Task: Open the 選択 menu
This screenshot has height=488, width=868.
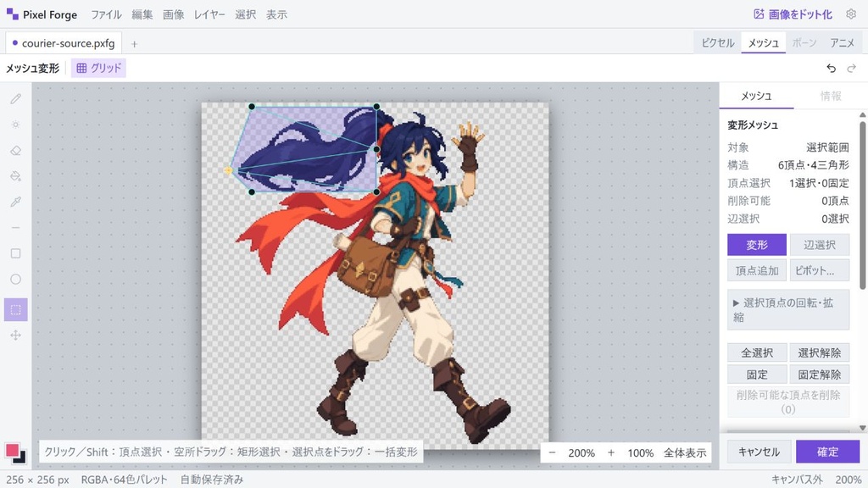Action: (245, 14)
